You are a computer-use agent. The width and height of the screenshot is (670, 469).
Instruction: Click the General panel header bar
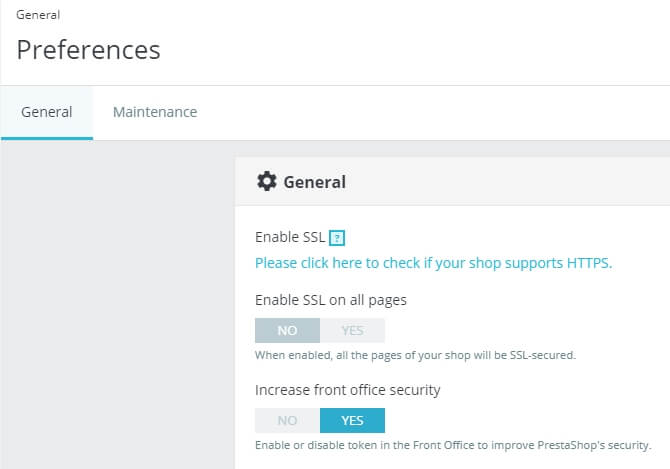(500, 182)
